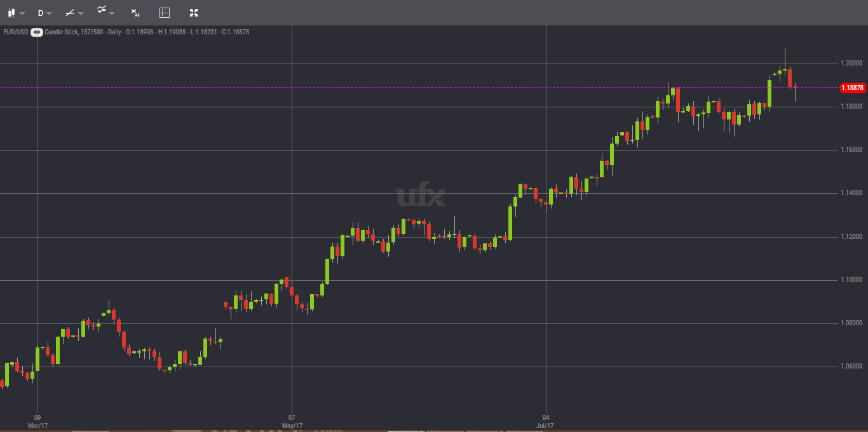The image size is (868, 432).
Task: Toggle the eye visibility next to EUR/USD
Action: pos(37,32)
